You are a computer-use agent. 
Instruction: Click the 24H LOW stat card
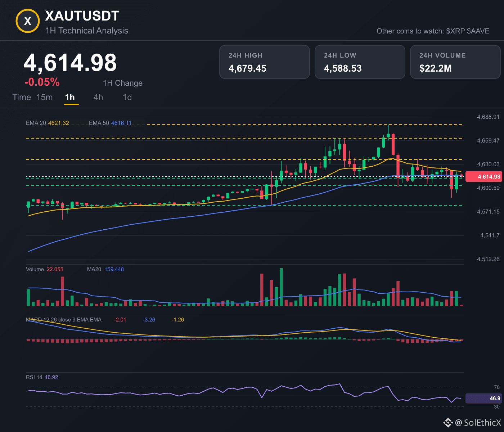360,62
